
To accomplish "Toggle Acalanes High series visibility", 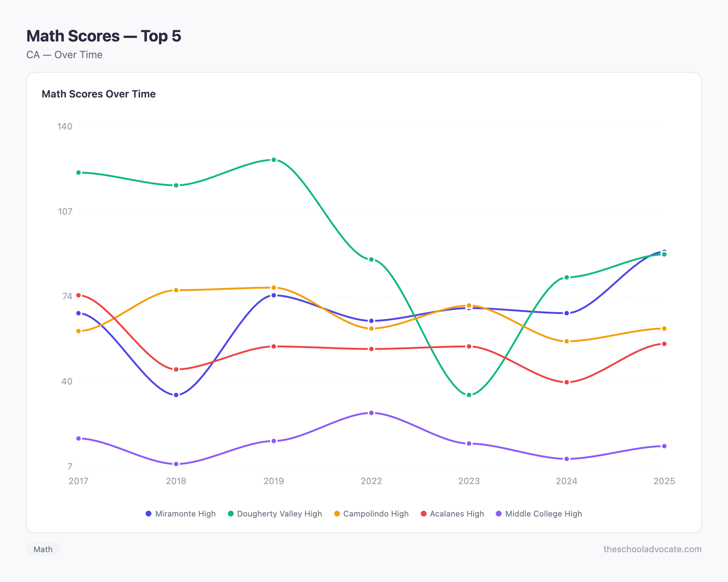I will [453, 514].
